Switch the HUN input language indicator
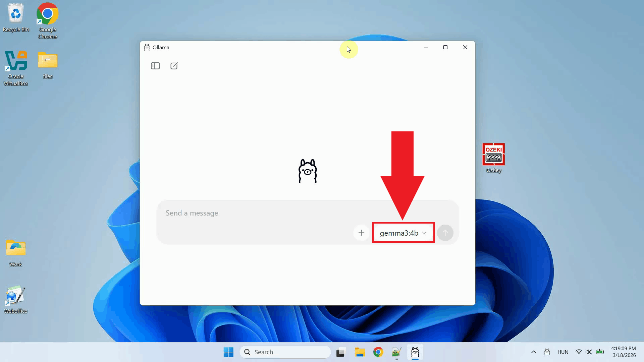 coord(562,352)
